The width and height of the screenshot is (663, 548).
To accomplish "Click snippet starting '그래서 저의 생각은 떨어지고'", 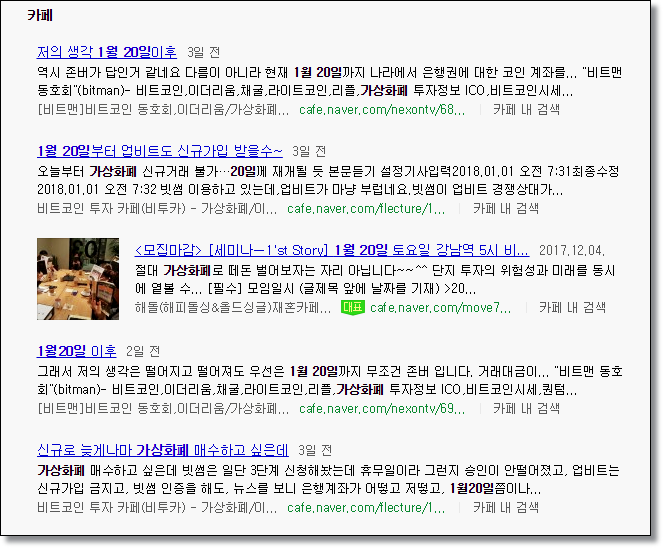I will point(330,381).
